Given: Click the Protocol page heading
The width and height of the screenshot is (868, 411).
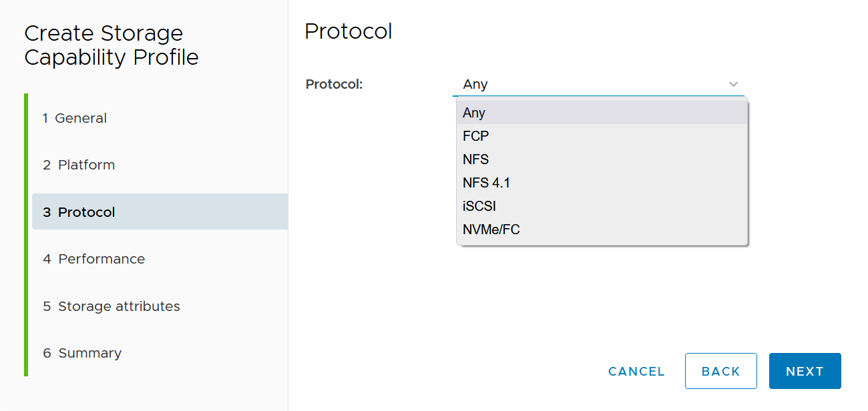Looking at the screenshot, I should (x=348, y=31).
